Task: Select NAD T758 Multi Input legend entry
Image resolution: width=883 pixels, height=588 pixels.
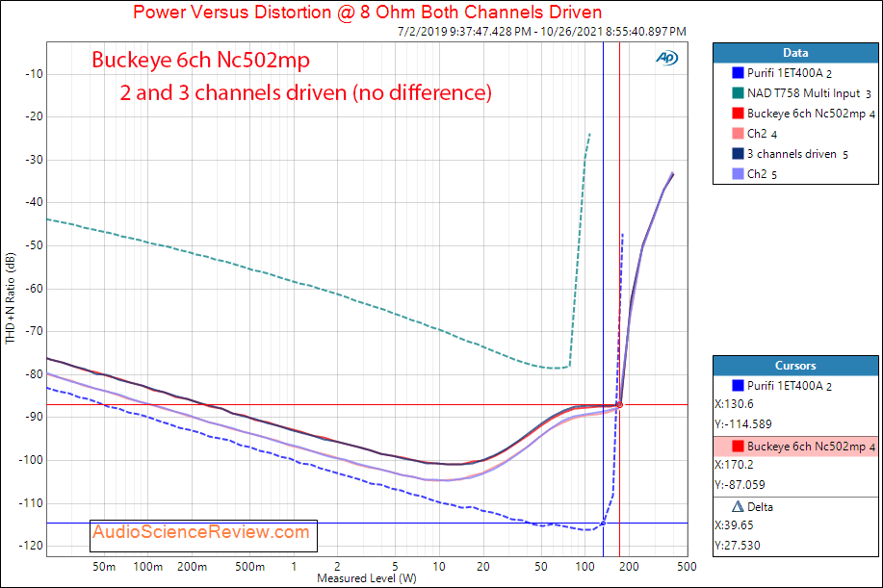Action: pos(809,92)
